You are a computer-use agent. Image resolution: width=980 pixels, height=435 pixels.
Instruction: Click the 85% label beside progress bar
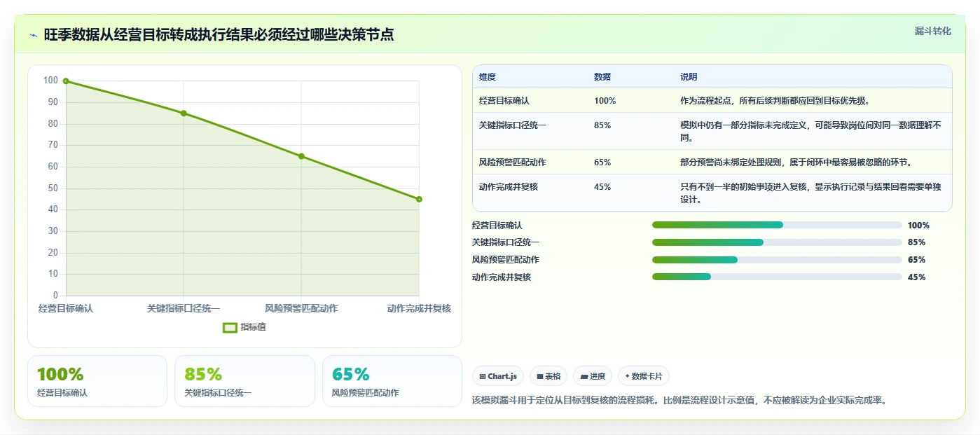916,242
